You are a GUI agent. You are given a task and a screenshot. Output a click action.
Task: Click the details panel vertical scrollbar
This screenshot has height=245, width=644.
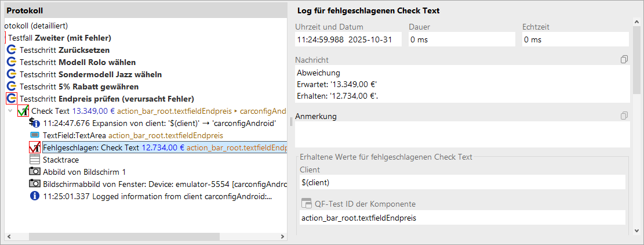[x=636, y=58]
